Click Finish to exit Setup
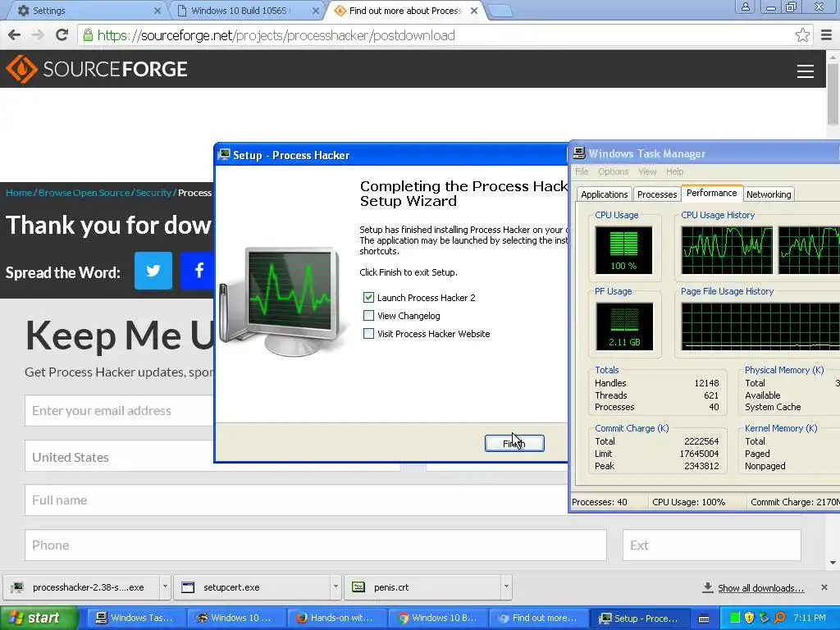The image size is (840, 630). (514, 443)
